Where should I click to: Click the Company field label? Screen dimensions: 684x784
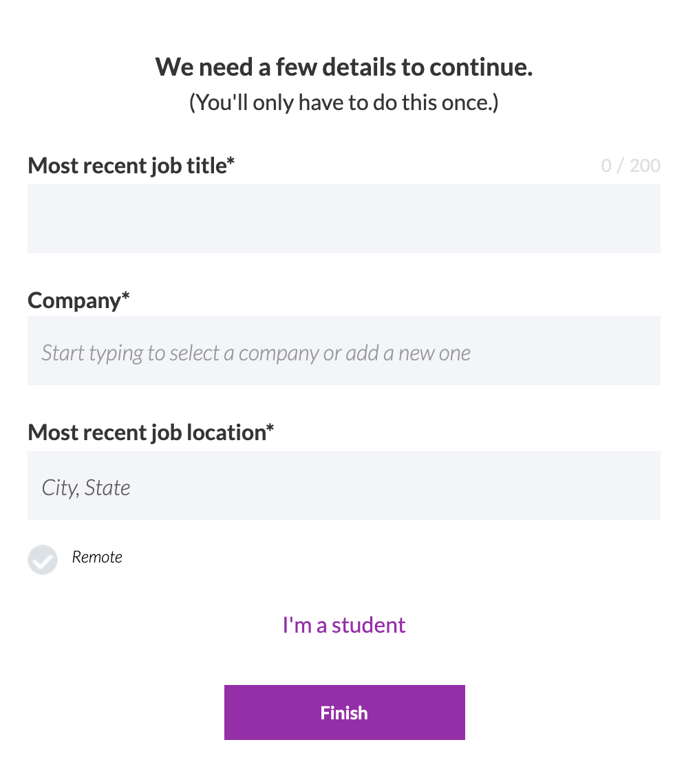pyautogui.click(x=78, y=301)
